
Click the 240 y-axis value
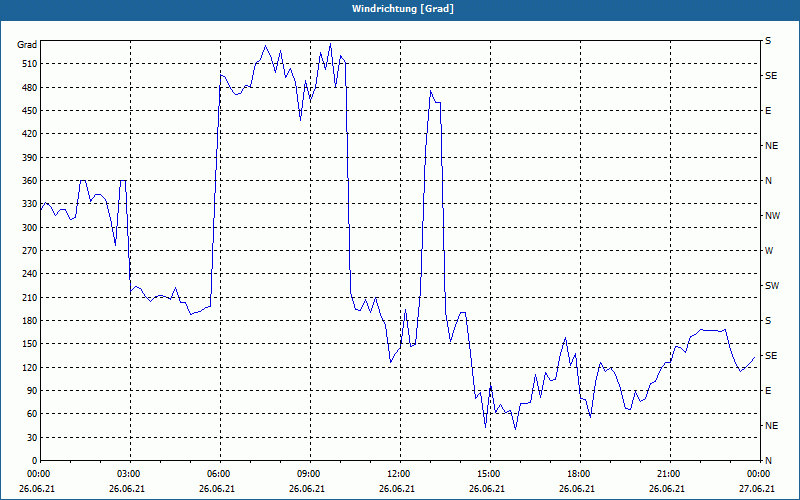tap(30, 274)
